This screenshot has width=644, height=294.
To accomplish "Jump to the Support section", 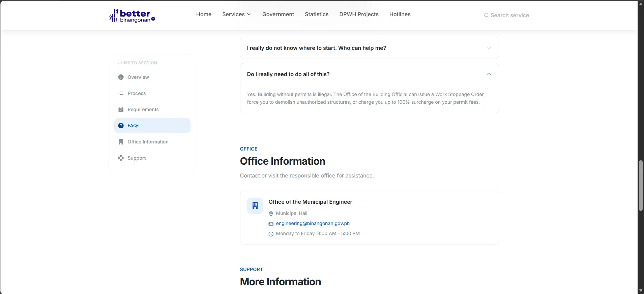I will pyautogui.click(x=152, y=158).
